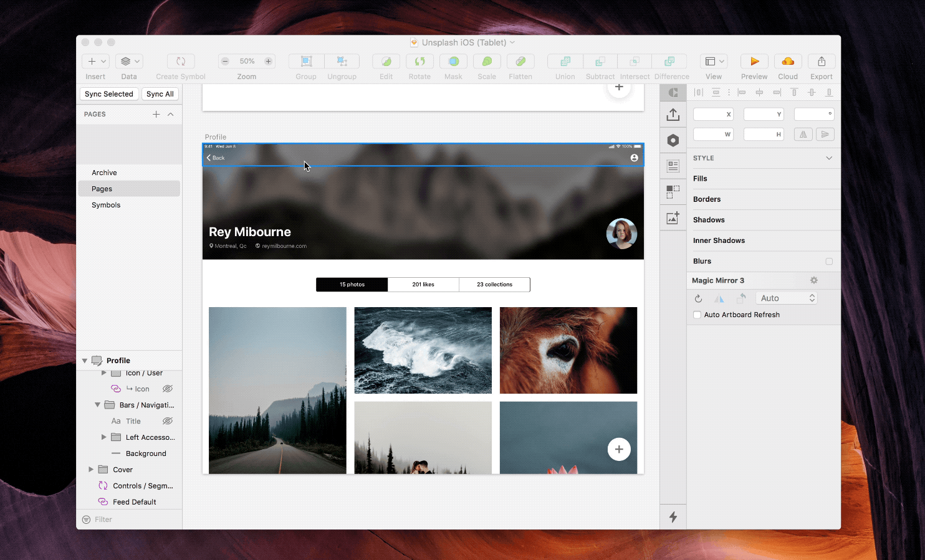Click the Subtract boolean operation icon
925x560 pixels.
pyautogui.click(x=600, y=62)
